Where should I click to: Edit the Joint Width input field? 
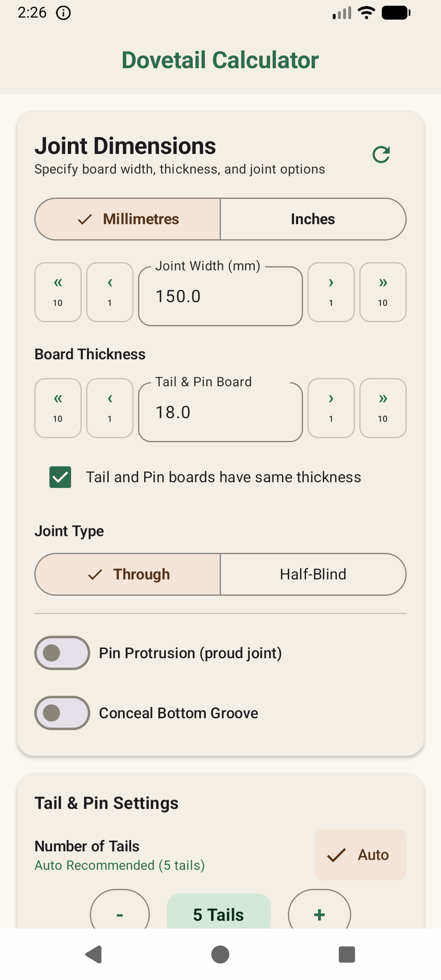pos(220,296)
